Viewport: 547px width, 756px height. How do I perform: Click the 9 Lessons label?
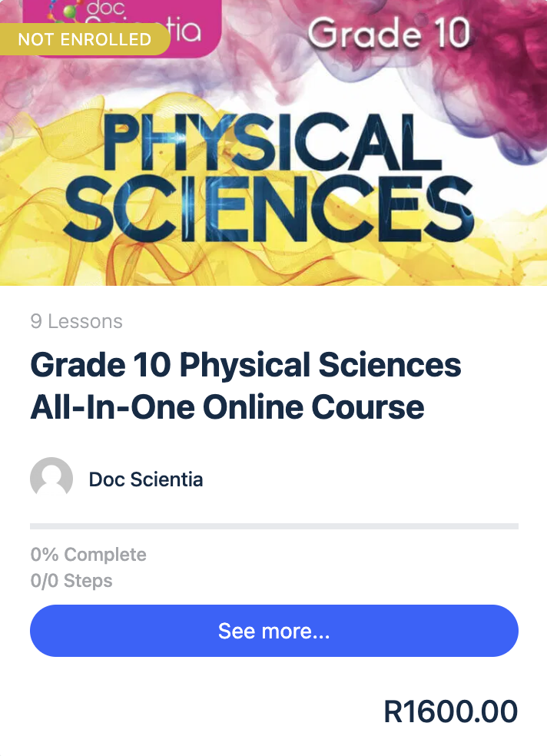pos(77,321)
